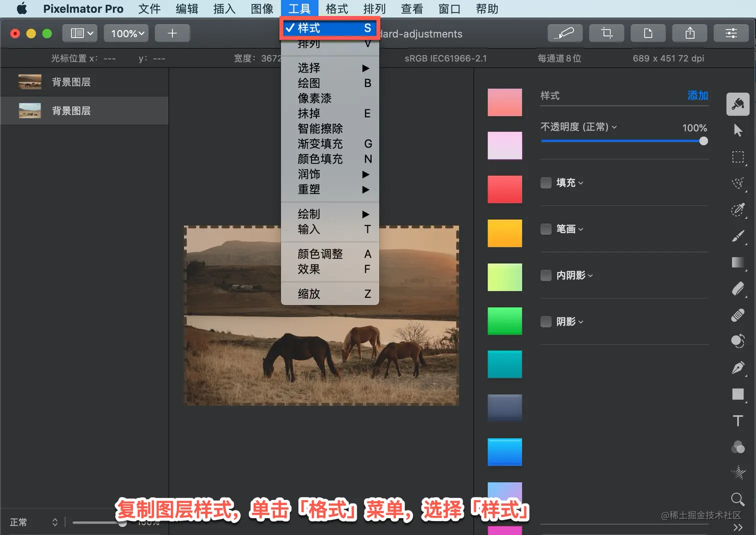The height and width of the screenshot is (535, 756).
Task: Open the Share toolbar button
Action: pyautogui.click(x=690, y=33)
